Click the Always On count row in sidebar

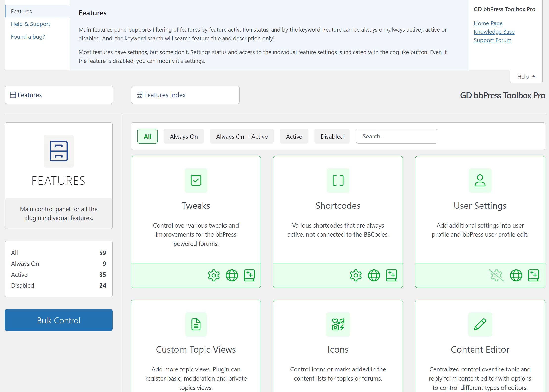point(59,264)
